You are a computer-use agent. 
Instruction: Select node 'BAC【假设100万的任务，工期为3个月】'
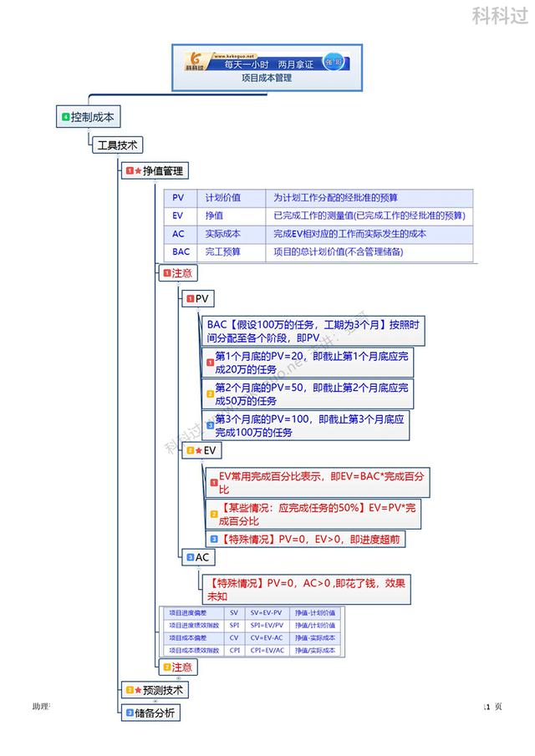tap(313, 331)
